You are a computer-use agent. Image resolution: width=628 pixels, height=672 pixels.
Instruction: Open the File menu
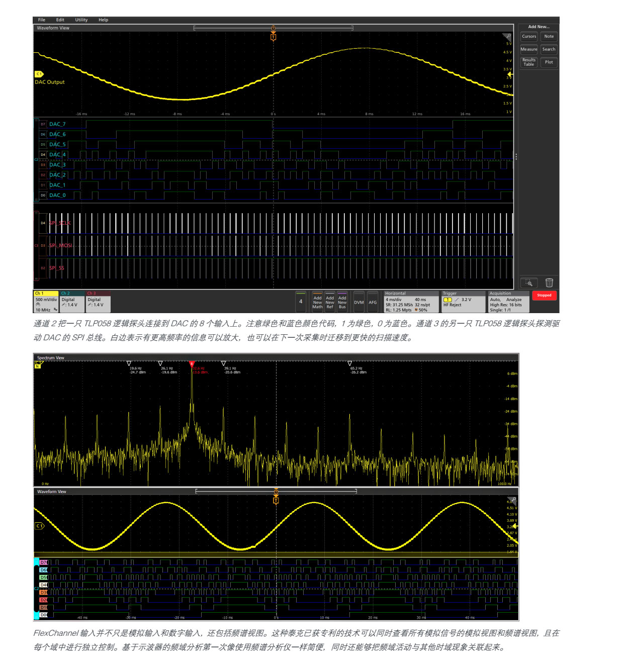(42, 20)
